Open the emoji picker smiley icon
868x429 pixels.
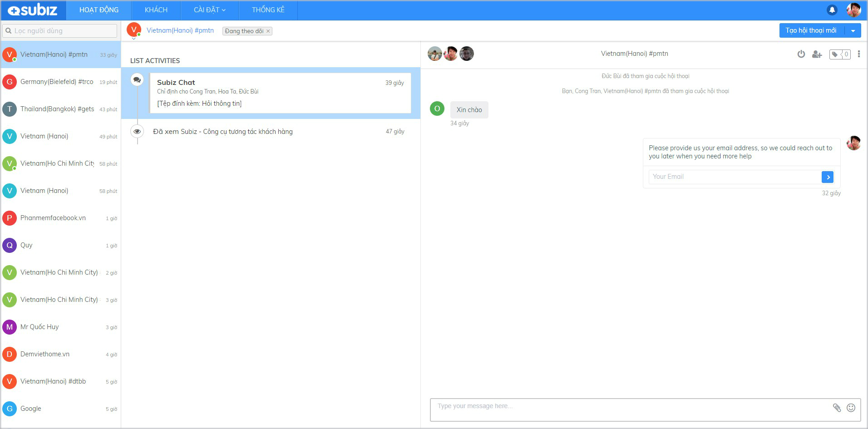(x=851, y=408)
